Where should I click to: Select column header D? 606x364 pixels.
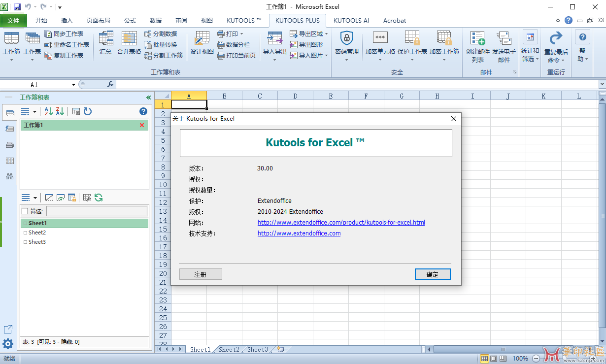click(x=295, y=96)
